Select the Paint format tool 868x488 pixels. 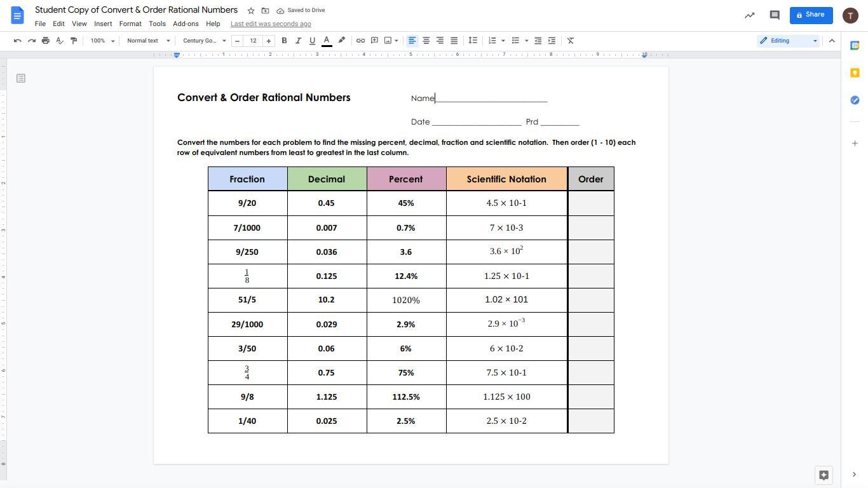click(74, 41)
